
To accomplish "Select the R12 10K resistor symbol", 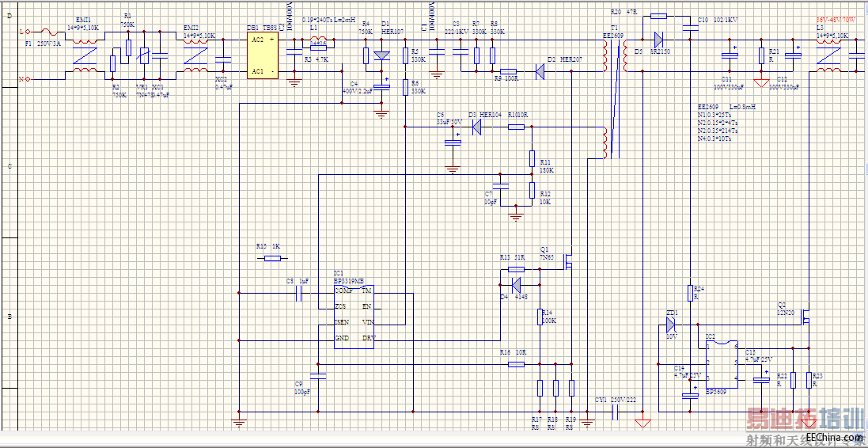I will click(532, 190).
